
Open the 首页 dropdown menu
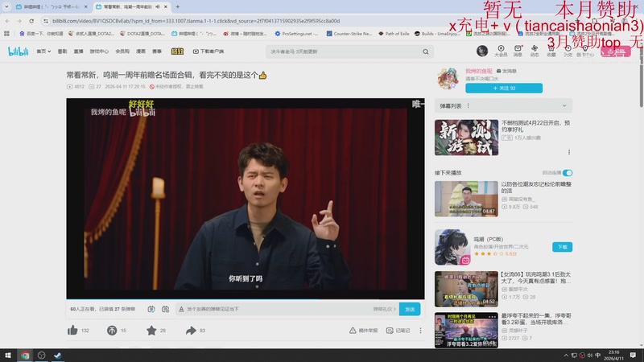[43, 51]
